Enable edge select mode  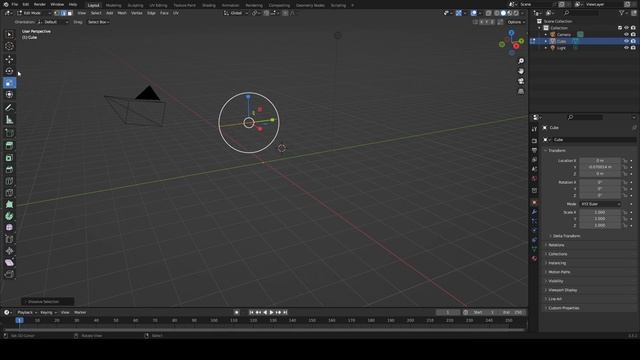(x=63, y=13)
